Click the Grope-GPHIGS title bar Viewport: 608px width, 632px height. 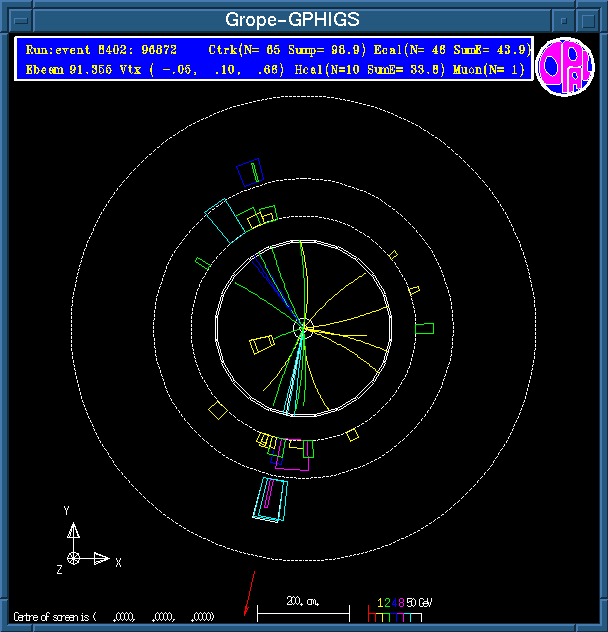point(290,19)
